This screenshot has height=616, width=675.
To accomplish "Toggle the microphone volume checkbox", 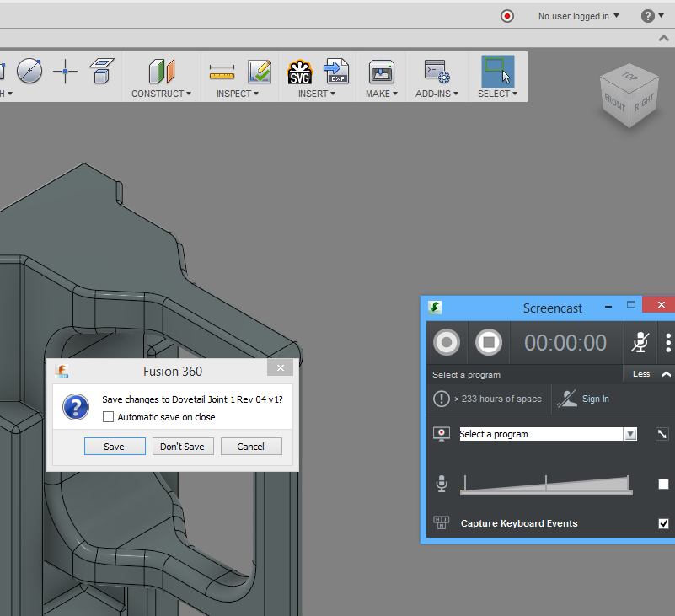I will [663, 485].
